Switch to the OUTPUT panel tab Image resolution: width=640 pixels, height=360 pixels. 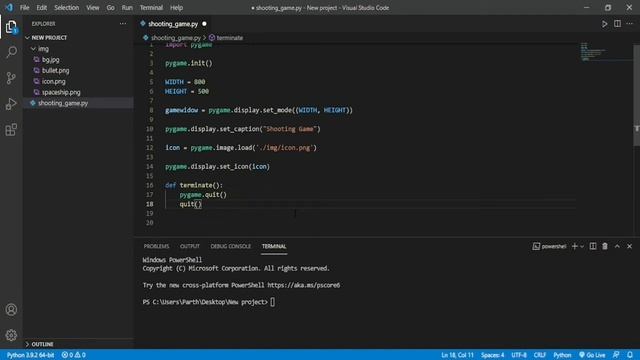[x=190, y=246]
